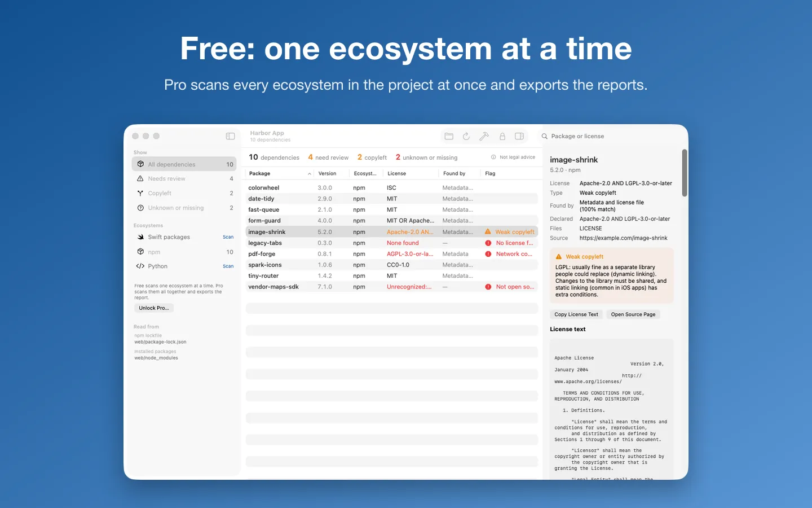Click the detail panel vertical scrollbar

pos(685,173)
